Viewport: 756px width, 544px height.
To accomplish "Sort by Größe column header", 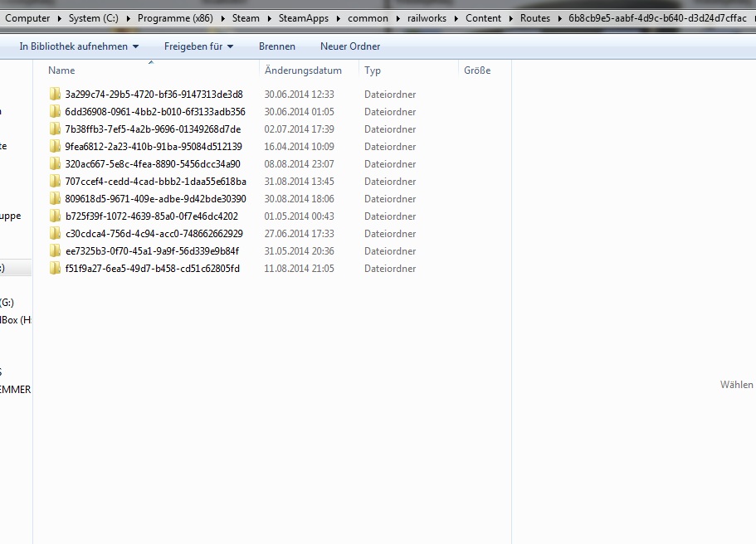I will coord(477,70).
